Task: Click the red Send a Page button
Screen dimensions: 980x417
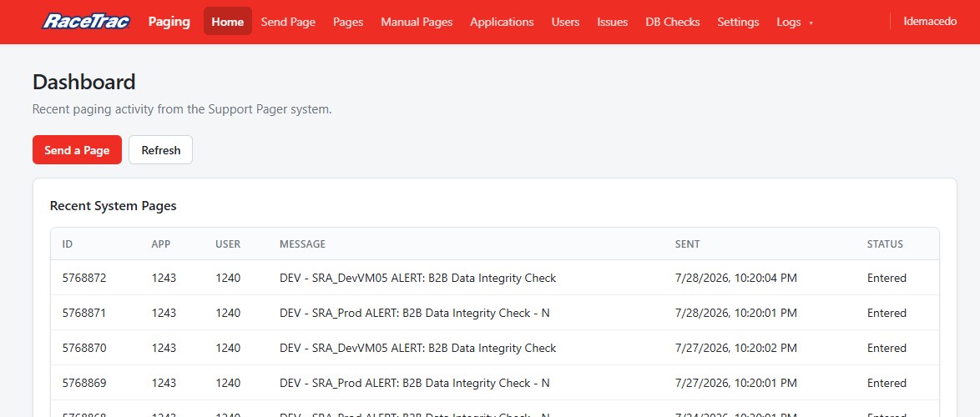Action: click(77, 150)
